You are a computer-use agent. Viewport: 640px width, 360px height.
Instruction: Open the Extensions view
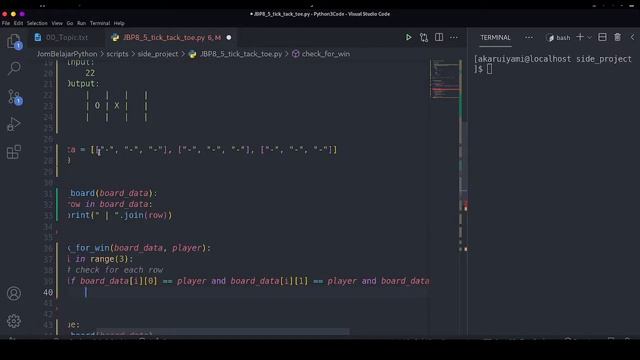(x=14, y=152)
